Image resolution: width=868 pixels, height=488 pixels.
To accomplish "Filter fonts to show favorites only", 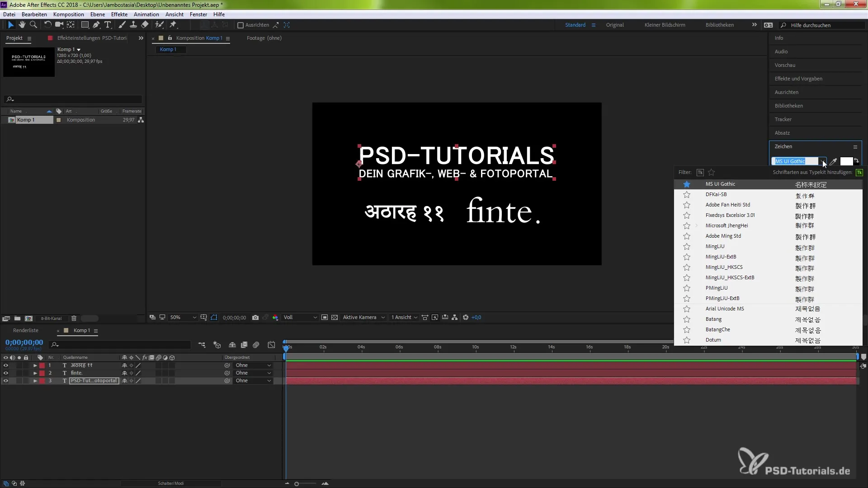I will [712, 173].
